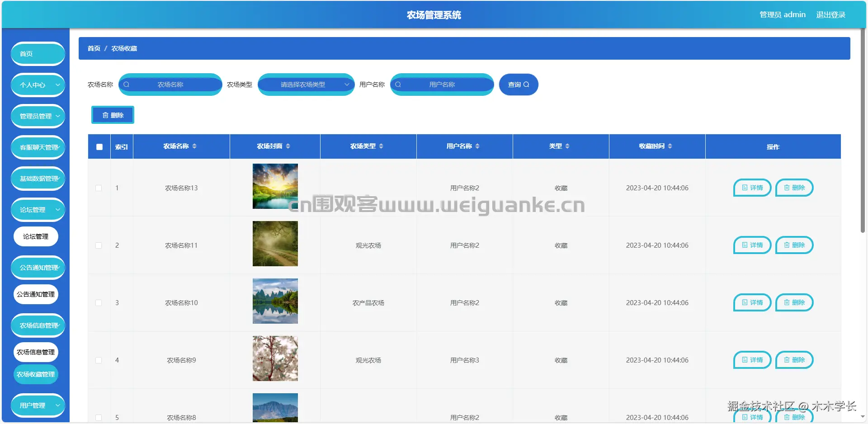Click the search magnifier icon in 农场名称 field
The height and width of the screenshot is (424, 868).
(127, 85)
